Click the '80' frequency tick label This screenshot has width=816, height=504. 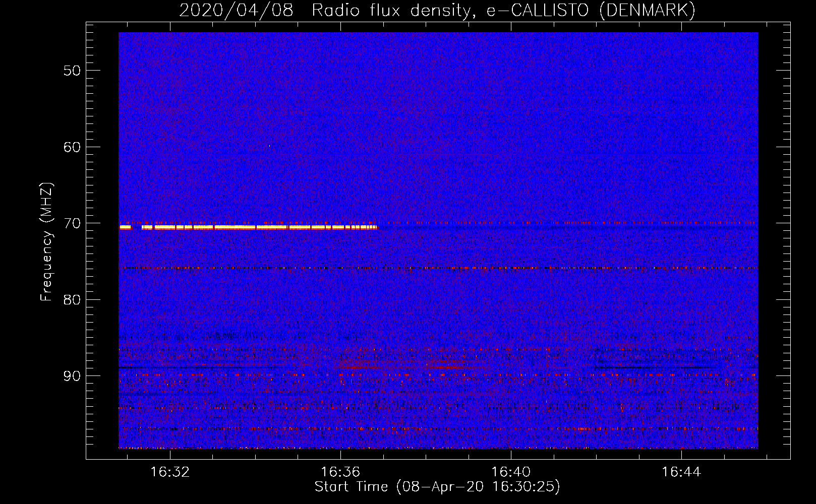(x=72, y=300)
